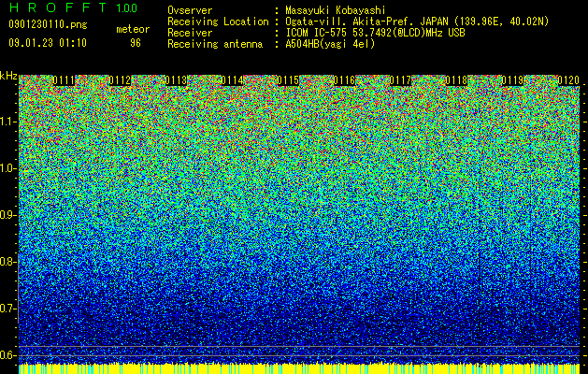Click the HROFFT title text
The image size is (588, 374).
(58, 7)
